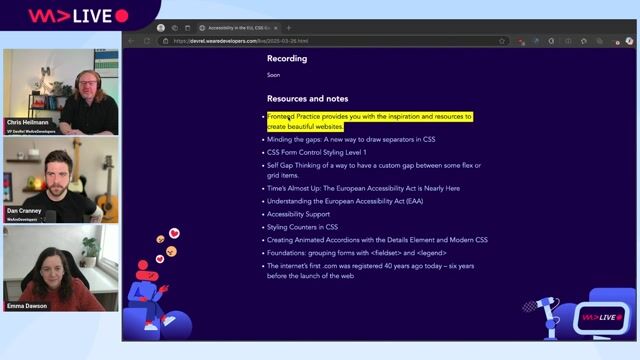Click the Recording heading

tap(287, 58)
